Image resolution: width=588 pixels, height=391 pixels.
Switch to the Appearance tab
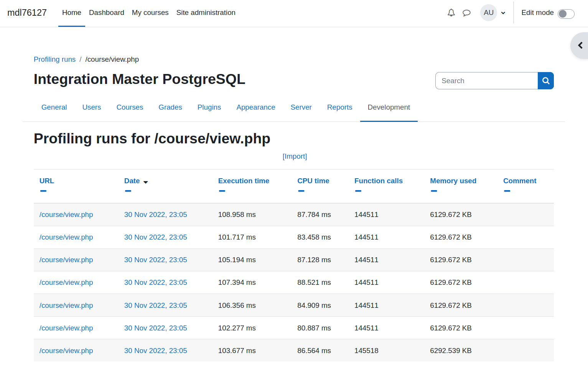click(x=256, y=107)
